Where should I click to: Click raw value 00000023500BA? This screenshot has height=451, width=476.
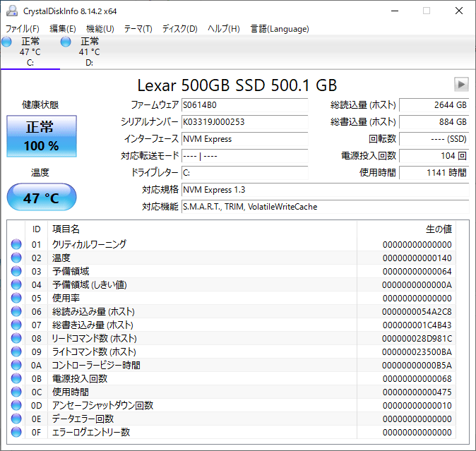click(417, 351)
